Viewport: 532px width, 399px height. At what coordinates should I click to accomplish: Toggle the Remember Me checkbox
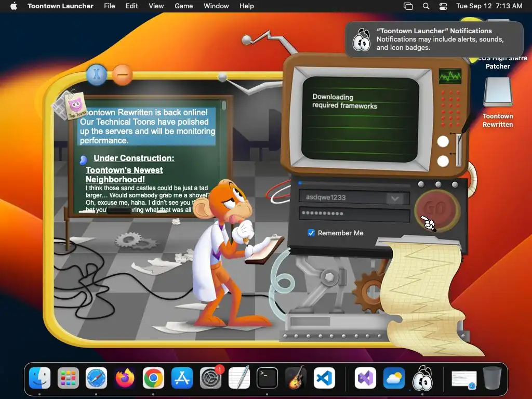311,233
